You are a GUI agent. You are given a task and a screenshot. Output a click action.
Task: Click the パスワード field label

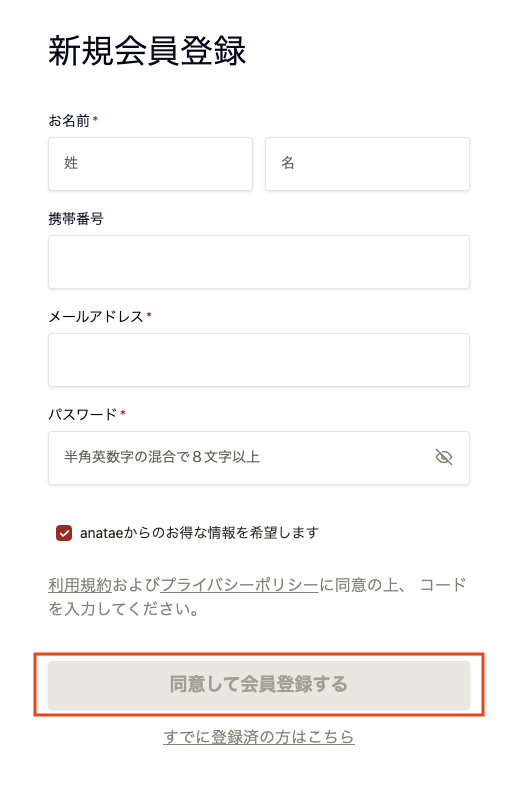coord(83,415)
